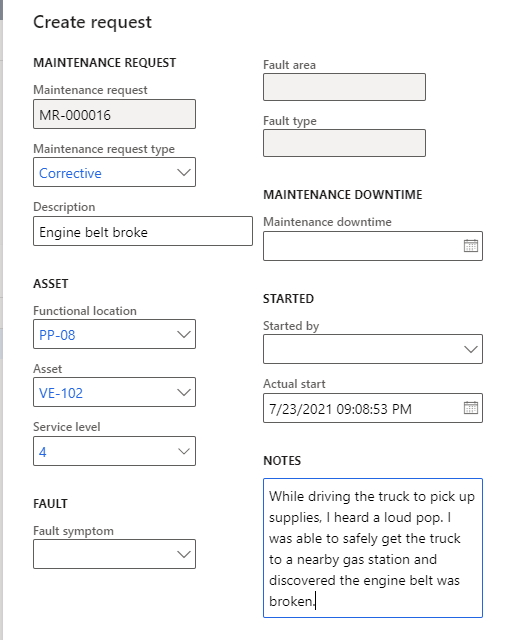
Task: Expand the Asset VE-102 dropdown arrow
Action: (184, 392)
